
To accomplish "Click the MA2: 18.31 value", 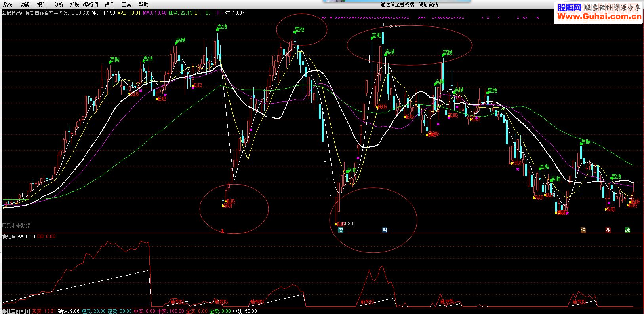I will click(129, 13).
